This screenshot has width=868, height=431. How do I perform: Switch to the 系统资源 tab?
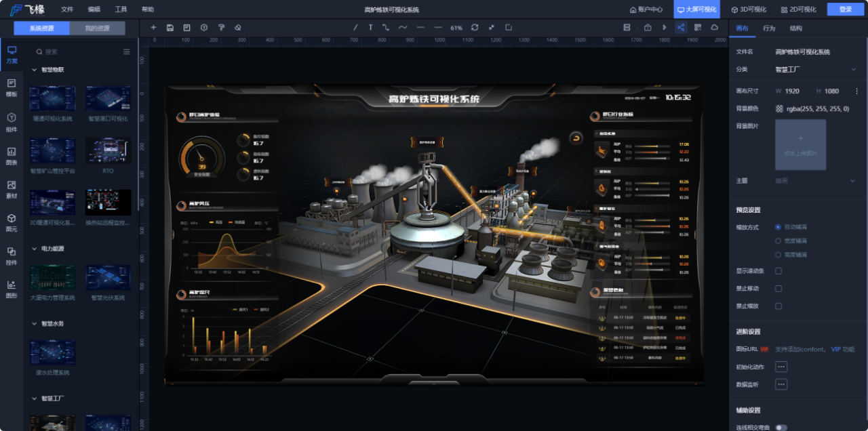[42, 28]
